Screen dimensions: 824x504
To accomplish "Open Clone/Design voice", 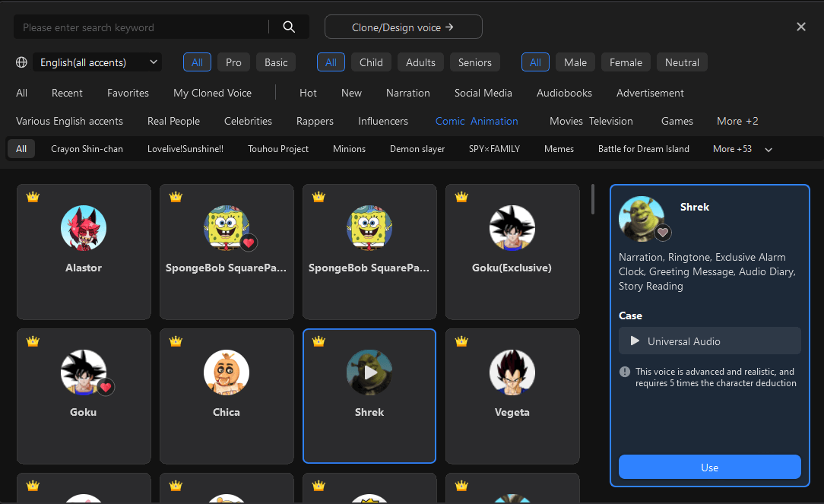I will point(403,27).
